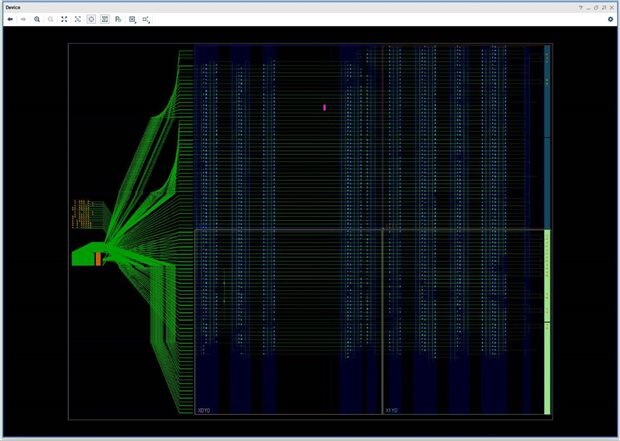Screen dimensions: 620x441
Task: Zoom to fit the whole device
Action: pyautogui.click(x=64, y=19)
